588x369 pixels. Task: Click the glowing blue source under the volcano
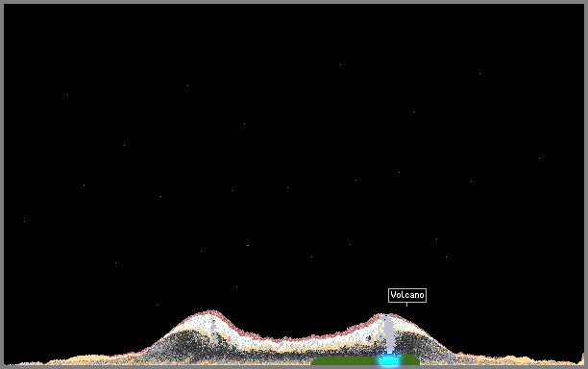coord(388,359)
